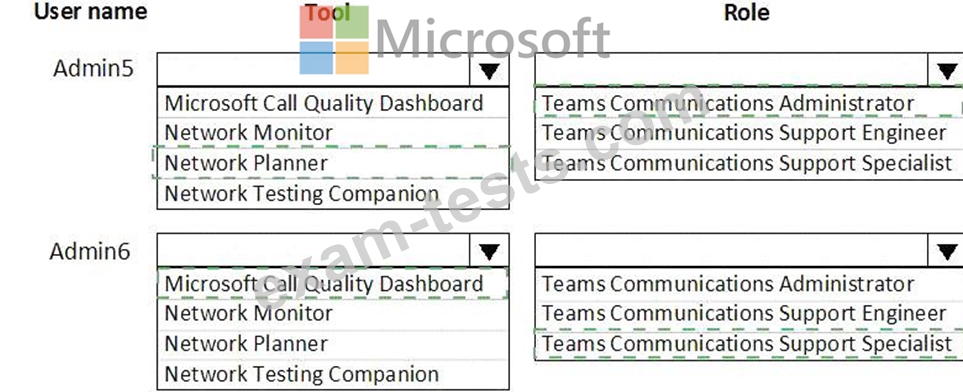This screenshot has height=392, width=963.
Task: Open Admin5 Tool dropdown arrow
Action: point(489,70)
